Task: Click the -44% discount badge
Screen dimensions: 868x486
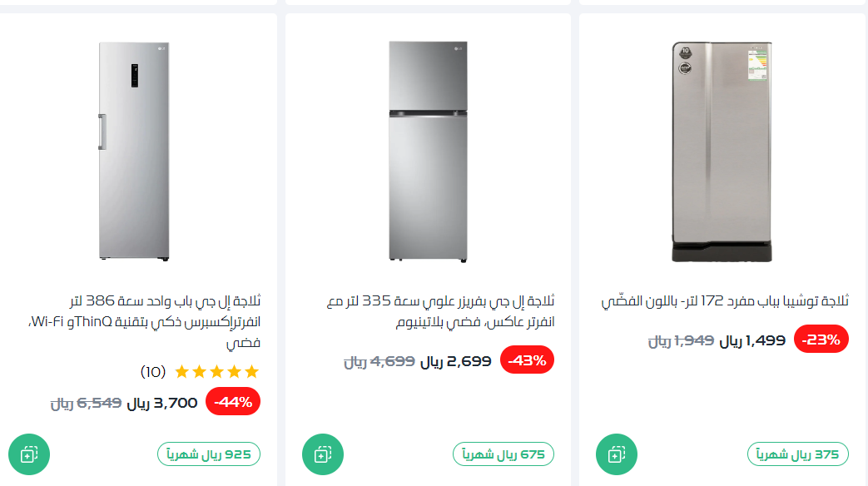Action: point(233,403)
